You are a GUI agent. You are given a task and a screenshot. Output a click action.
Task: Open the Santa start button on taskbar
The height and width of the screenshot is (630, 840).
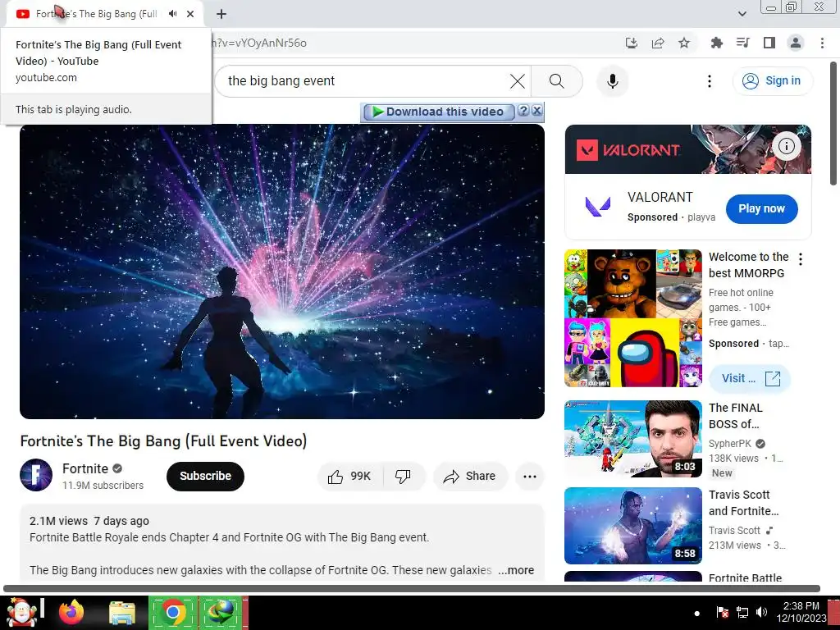21,613
